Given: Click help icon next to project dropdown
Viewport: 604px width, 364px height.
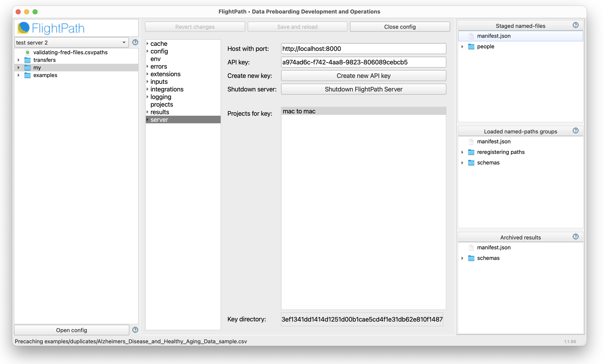Looking at the screenshot, I should click(x=135, y=42).
